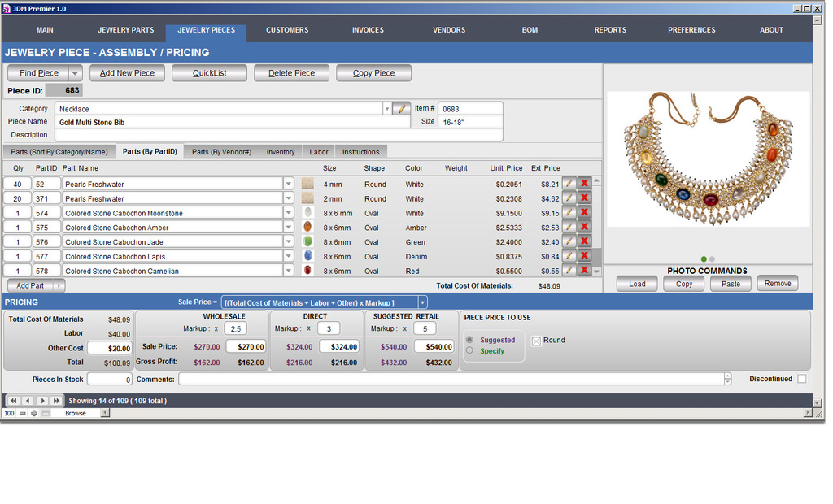
Task: Click the zoom in plus icon
Action: coord(34,414)
